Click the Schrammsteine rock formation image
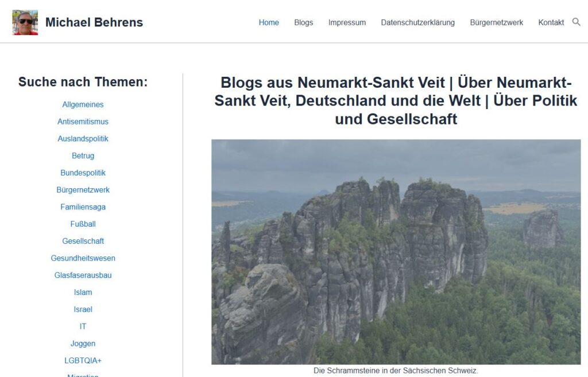588x377 pixels. point(396,252)
